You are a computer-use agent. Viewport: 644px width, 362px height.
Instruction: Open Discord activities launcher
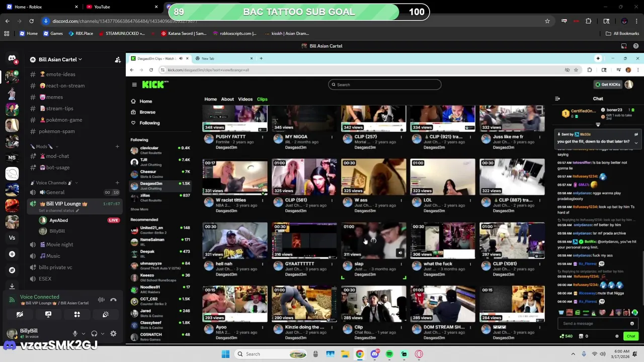coord(77,314)
